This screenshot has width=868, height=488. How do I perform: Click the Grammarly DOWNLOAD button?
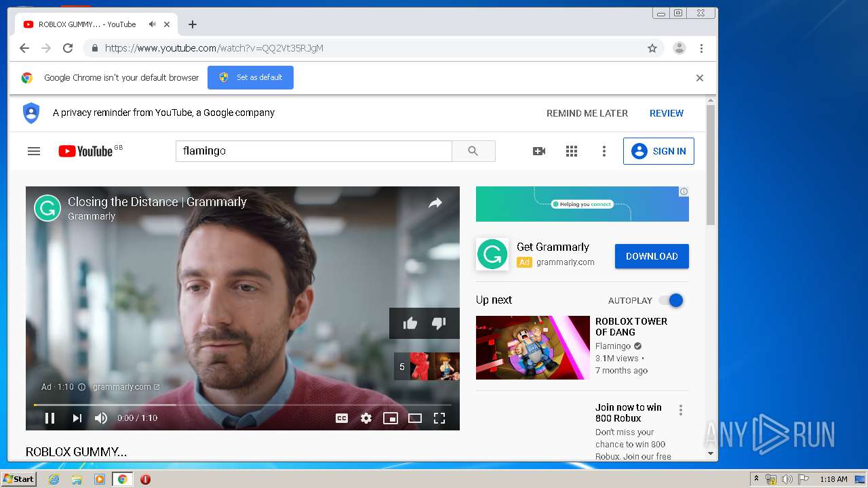pos(652,256)
